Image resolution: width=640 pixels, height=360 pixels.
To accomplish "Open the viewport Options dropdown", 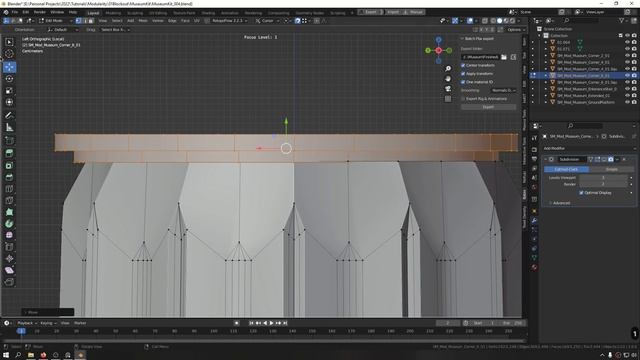I will pos(516,29).
